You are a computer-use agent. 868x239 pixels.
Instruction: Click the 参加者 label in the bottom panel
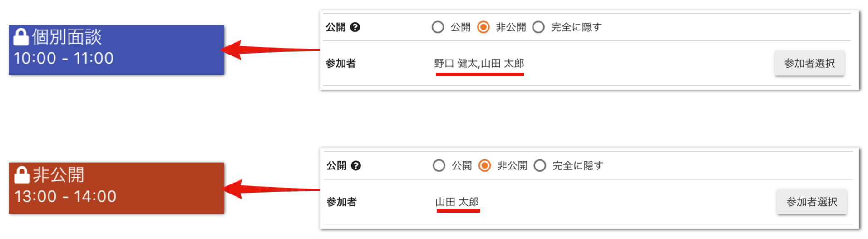pos(341,202)
